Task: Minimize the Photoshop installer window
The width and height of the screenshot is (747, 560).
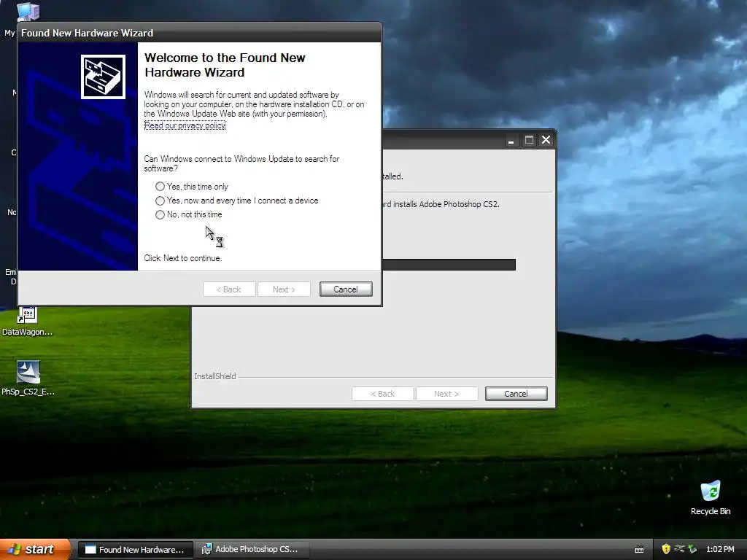Action: 511,140
